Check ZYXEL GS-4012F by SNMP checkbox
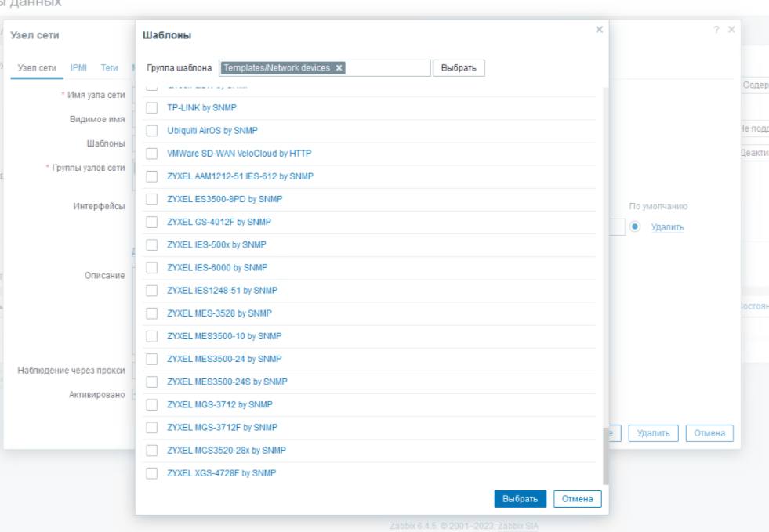The width and height of the screenshot is (769, 532). pyautogui.click(x=152, y=222)
